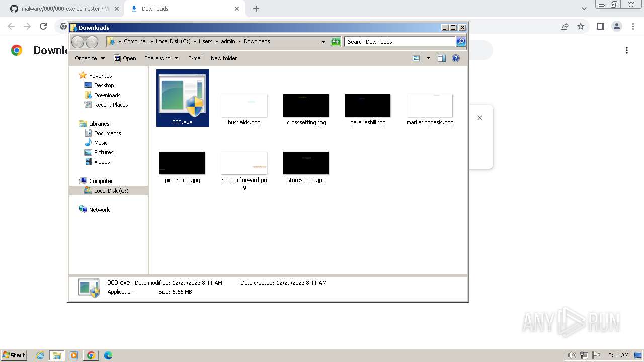Screen dimensions: 644x362
Task: Open the view options dropdown arrow
Action: click(428, 58)
